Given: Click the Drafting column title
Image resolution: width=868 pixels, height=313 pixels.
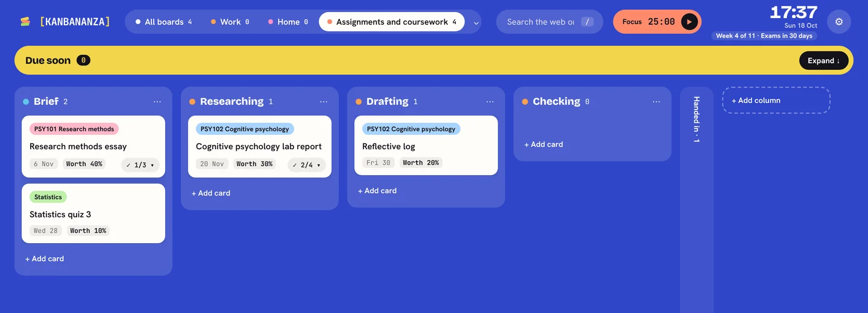Looking at the screenshot, I should pos(388,101).
